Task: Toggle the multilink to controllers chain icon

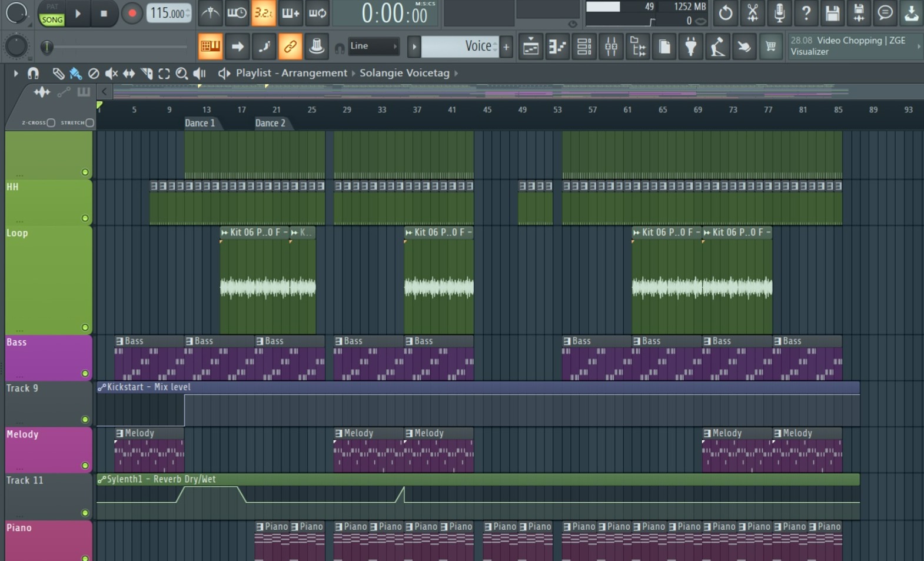Action: click(290, 47)
